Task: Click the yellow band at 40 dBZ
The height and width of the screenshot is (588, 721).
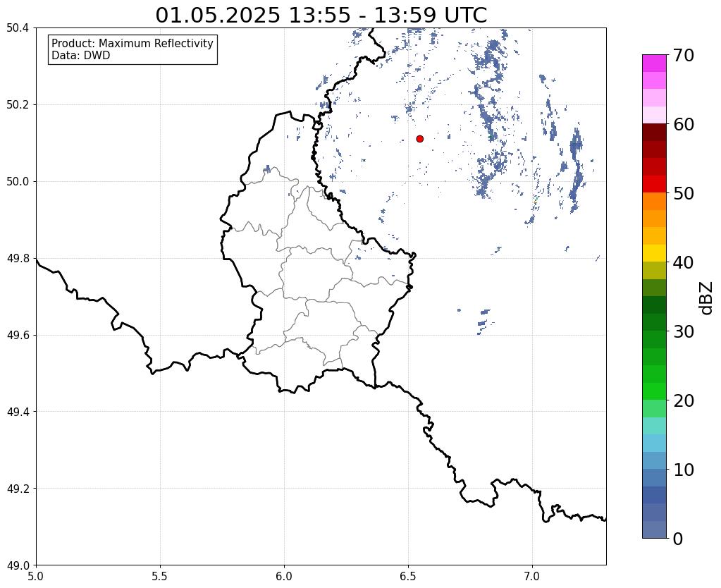Action: 654,253
